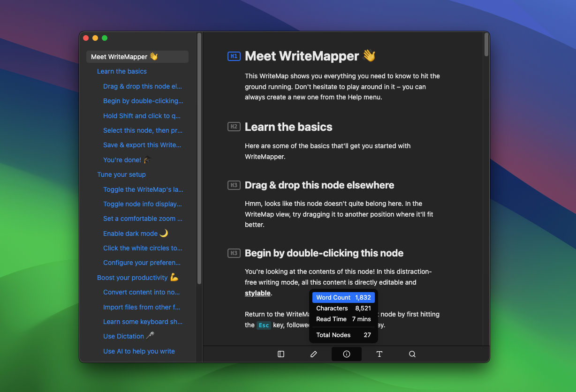This screenshot has height=392, width=576.
Task: Click the H2 badge beside Learn the basics
Action: [234, 127]
